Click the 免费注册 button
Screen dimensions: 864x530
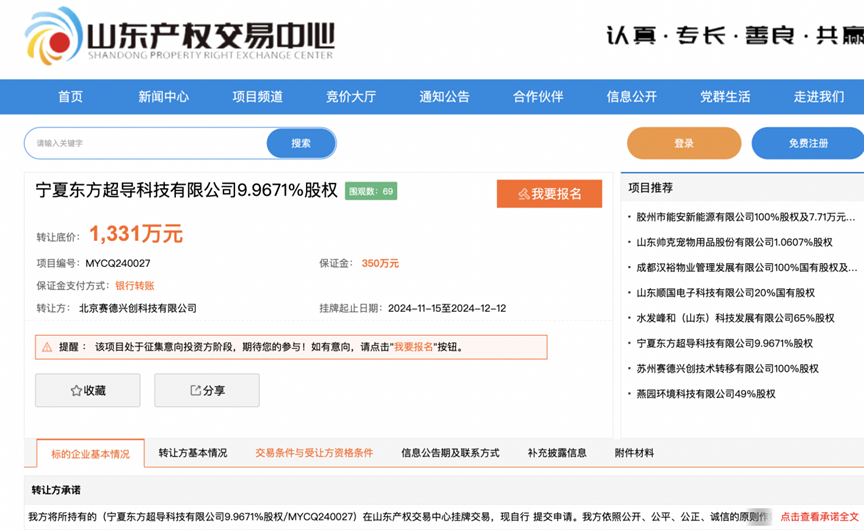pos(808,143)
